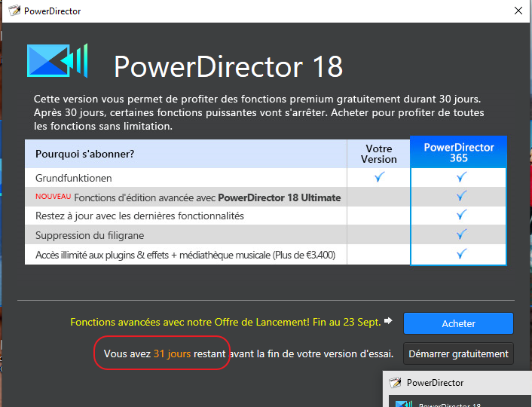The height and width of the screenshot is (407, 532).
Task: Select the PowerDirector 365 column header
Action: [458, 152]
